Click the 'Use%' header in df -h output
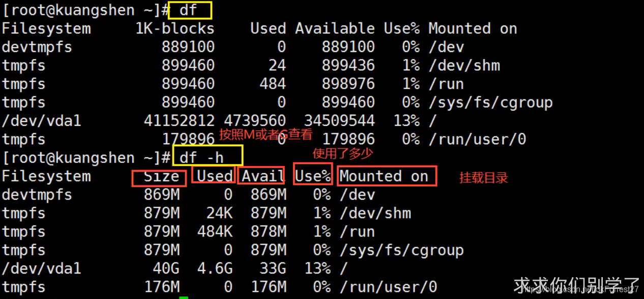Image resolution: width=644 pixels, height=299 pixels. tap(313, 177)
